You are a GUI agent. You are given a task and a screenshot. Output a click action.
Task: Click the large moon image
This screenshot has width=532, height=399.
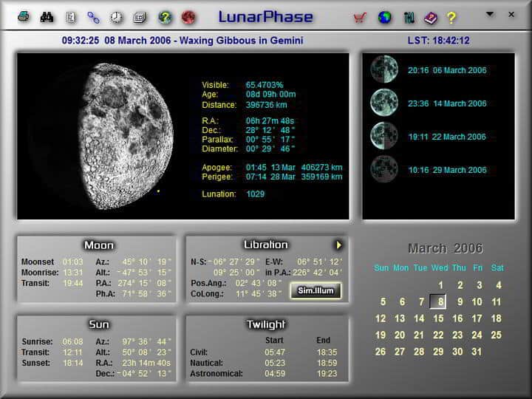coord(126,136)
